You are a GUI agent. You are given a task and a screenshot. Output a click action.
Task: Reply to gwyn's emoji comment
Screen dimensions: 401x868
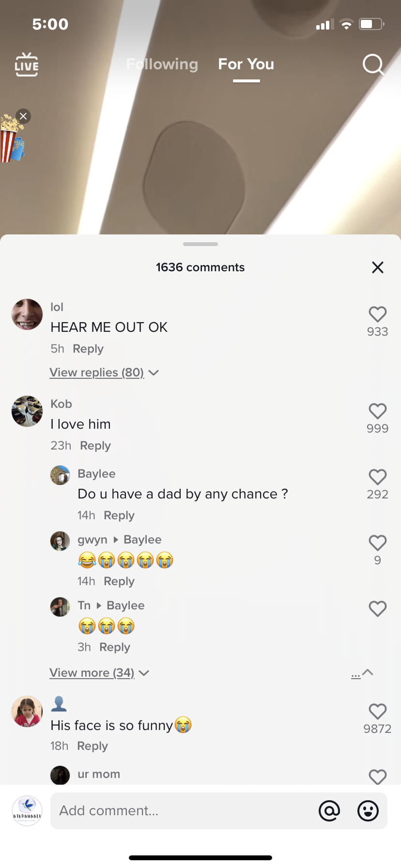[x=119, y=581]
